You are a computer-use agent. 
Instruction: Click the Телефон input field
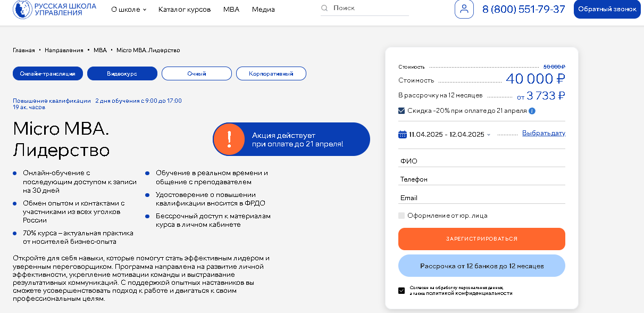(x=482, y=179)
